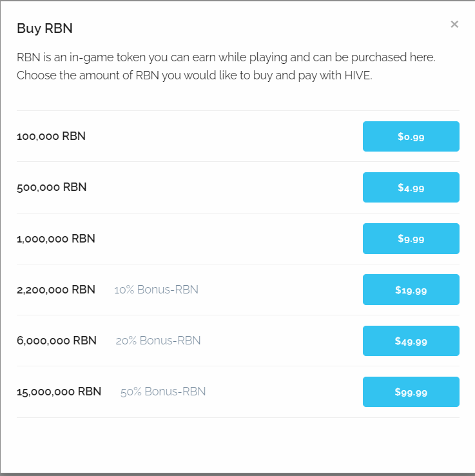
Task: Select the $19.99 price button
Action: coord(411,290)
